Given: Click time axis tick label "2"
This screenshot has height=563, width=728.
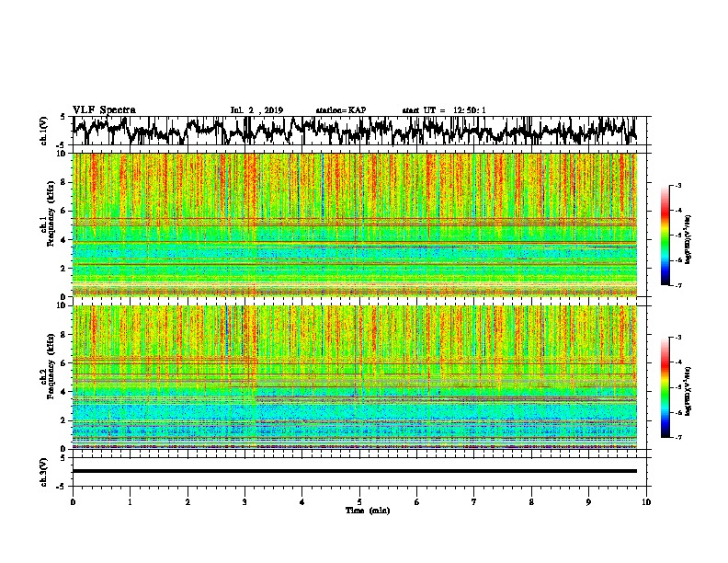Looking at the screenshot, I should pyautogui.click(x=188, y=502).
